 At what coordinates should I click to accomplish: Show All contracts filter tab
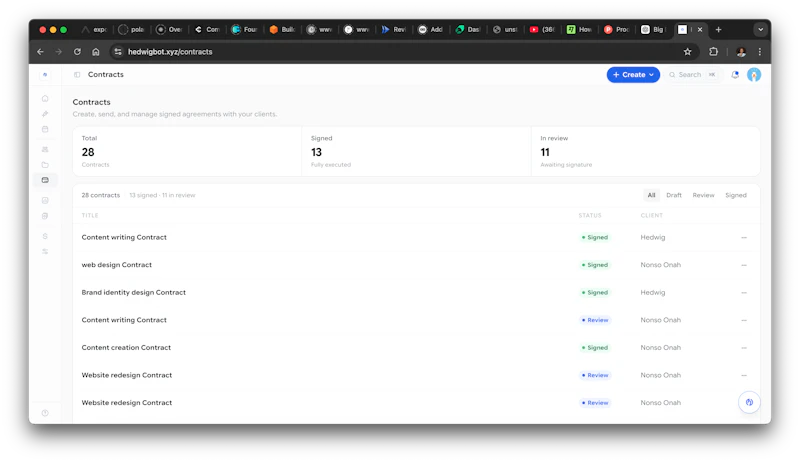click(x=651, y=195)
